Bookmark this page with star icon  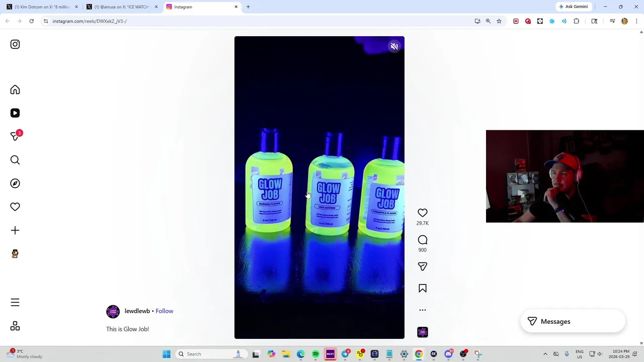[x=499, y=21]
